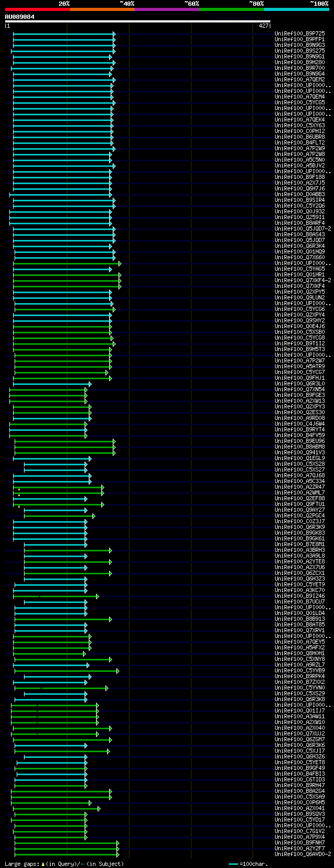
Task: Select hit label UniRef100_Q9FTU1
Action: pyautogui.click(x=300, y=504)
